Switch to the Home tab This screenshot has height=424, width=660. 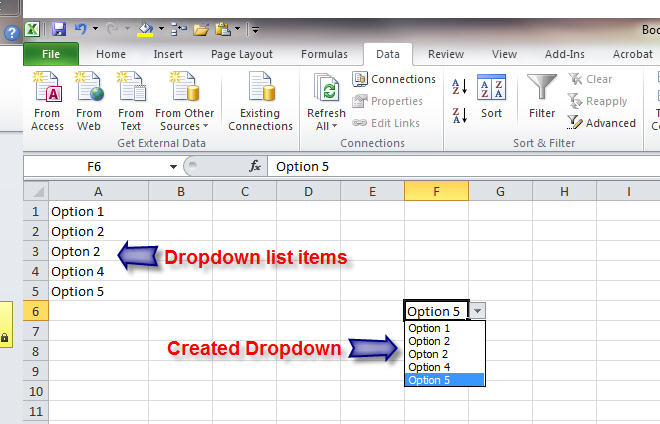click(111, 54)
